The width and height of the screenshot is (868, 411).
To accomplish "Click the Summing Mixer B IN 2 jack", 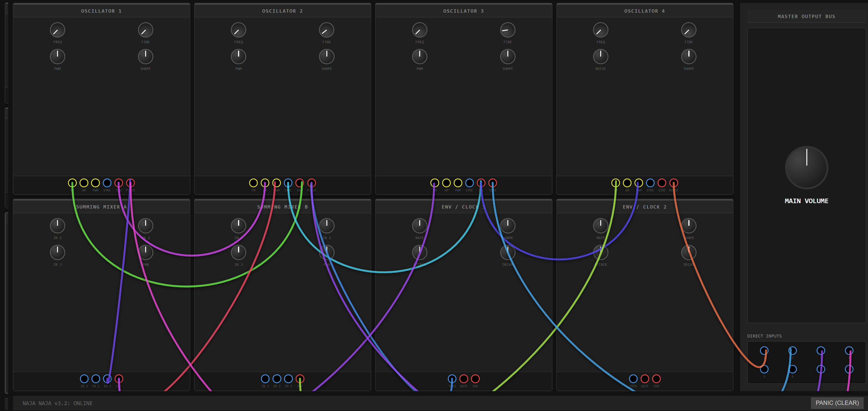I will 277,379.
